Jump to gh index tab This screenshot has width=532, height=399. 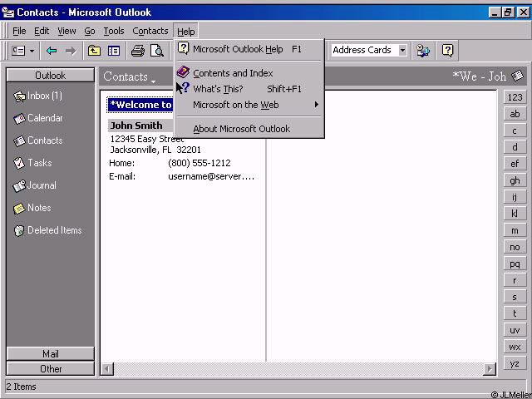(x=515, y=180)
